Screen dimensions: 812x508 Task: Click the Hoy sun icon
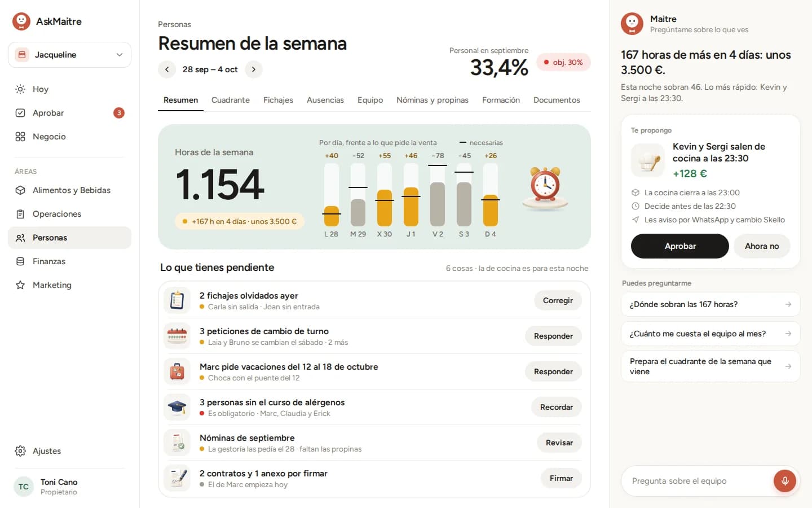[x=20, y=89]
